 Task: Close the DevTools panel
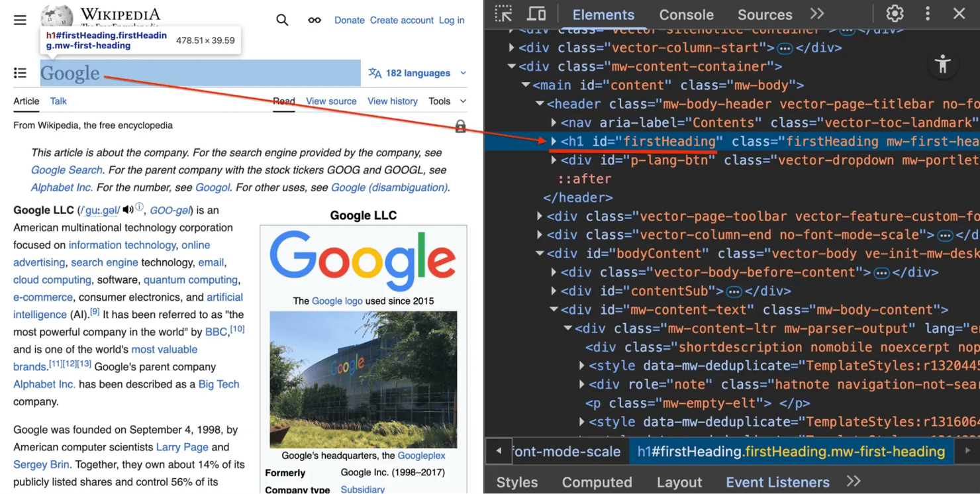click(959, 14)
